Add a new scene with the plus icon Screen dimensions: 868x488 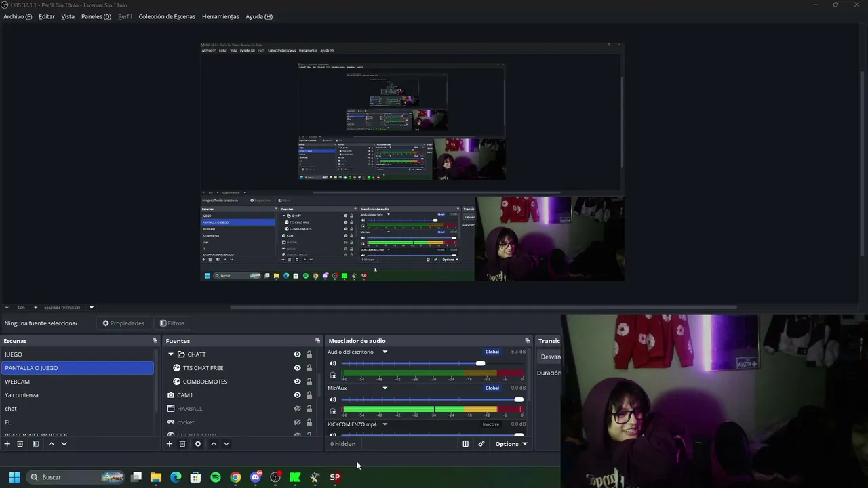pyautogui.click(x=7, y=444)
